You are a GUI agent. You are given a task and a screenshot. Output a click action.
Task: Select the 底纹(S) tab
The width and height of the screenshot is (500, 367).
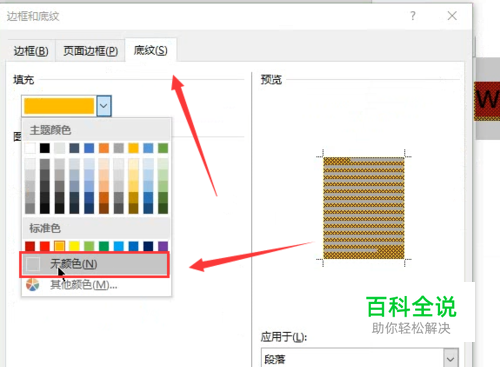151,50
